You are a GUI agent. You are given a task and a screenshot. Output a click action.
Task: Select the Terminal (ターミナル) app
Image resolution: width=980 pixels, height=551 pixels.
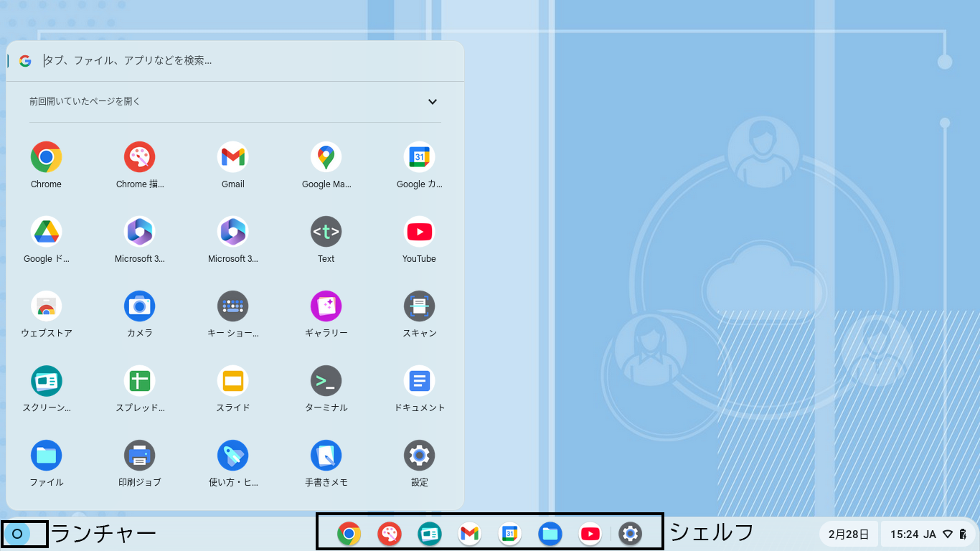326,380
